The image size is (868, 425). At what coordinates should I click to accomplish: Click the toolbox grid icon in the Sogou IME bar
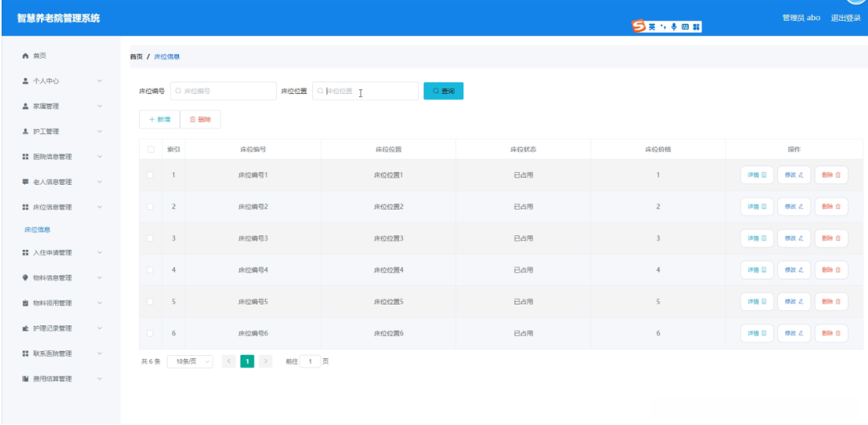pyautogui.click(x=696, y=27)
